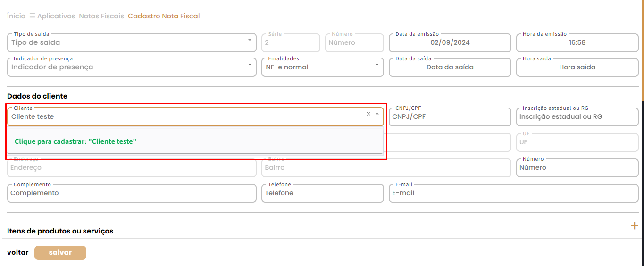Navigate to Notas Fiscais breadcrumb
Viewport: 644px width, 266px height.
point(101,16)
